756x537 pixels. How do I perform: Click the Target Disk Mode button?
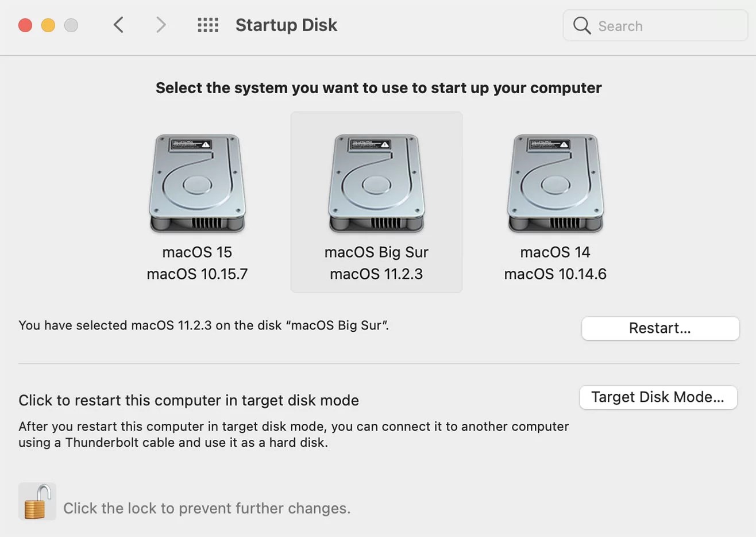(658, 397)
